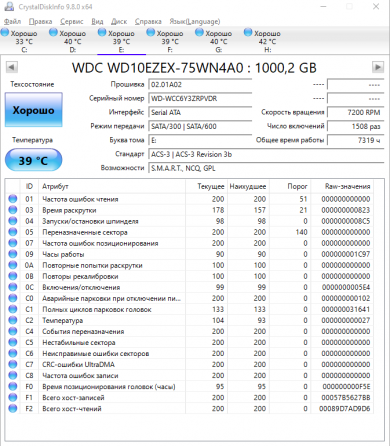This screenshot has height=446, width=390.
Task: Go to next disk with right arrow
Action: coord(378,67)
